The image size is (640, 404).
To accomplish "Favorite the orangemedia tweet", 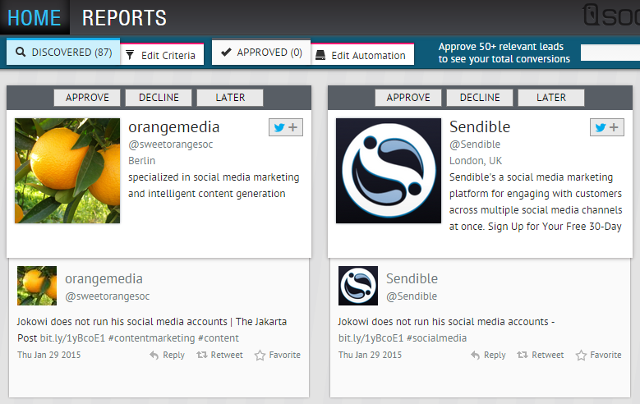I will pyautogui.click(x=277, y=355).
